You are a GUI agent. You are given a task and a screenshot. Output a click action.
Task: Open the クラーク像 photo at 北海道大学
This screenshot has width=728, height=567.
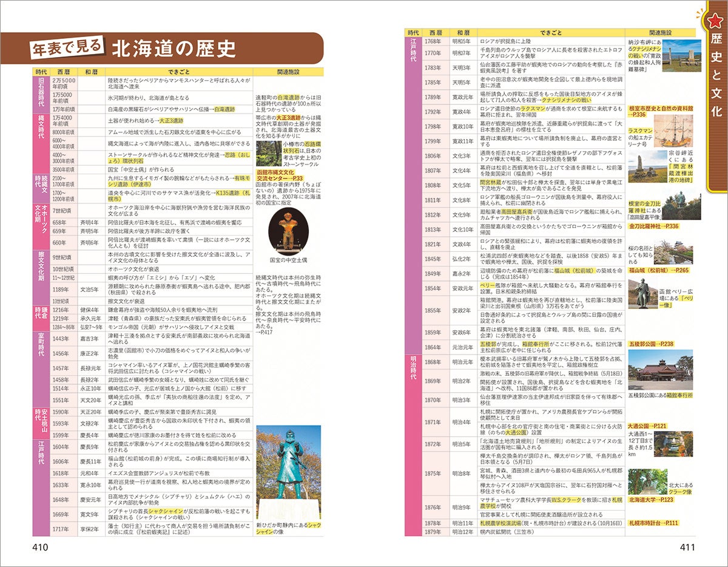648,481
